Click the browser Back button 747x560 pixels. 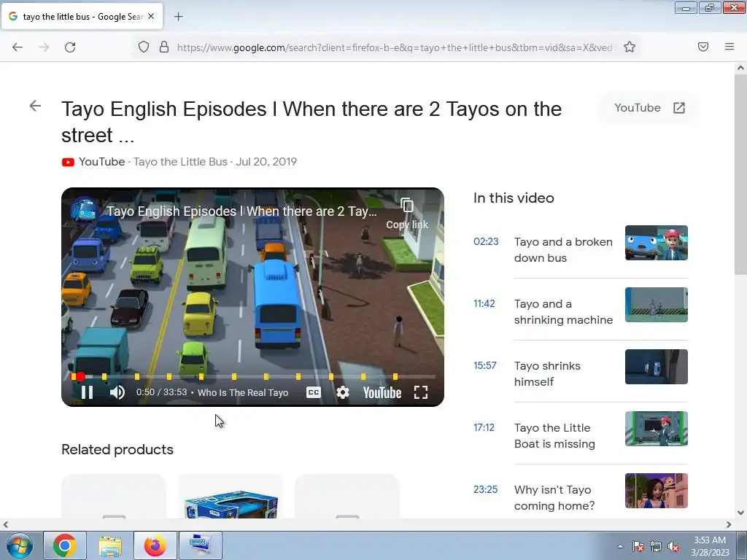[x=18, y=47]
